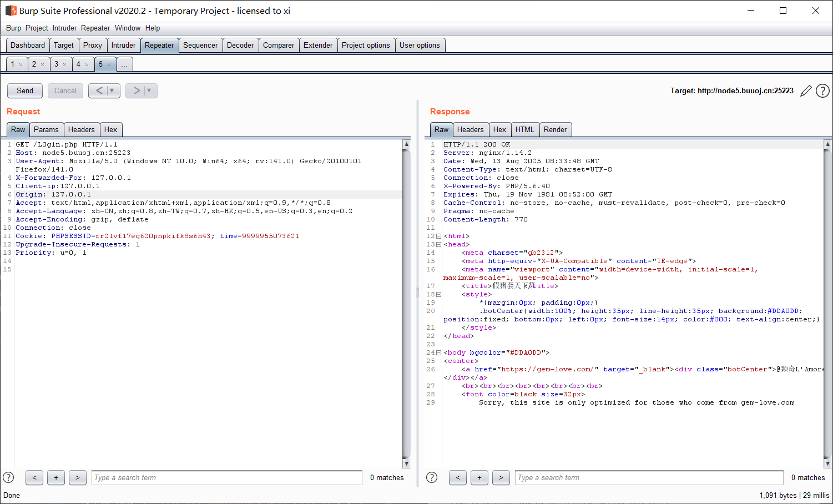This screenshot has width=833, height=504.
Task: Close Repeater tab 3
Action: 64,65
